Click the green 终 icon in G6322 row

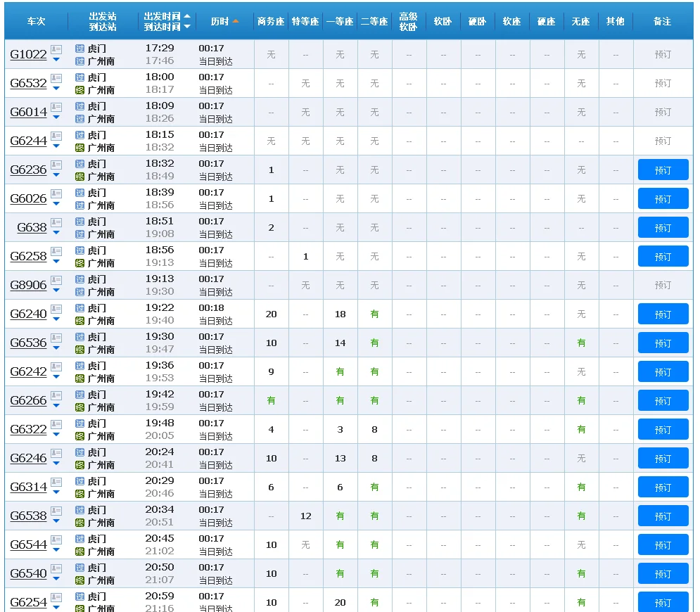pos(79,436)
